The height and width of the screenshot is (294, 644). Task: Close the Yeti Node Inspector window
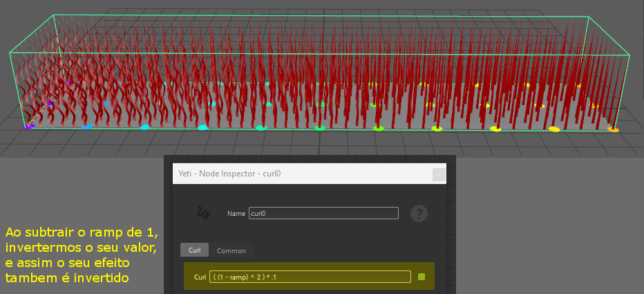(438, 175)
